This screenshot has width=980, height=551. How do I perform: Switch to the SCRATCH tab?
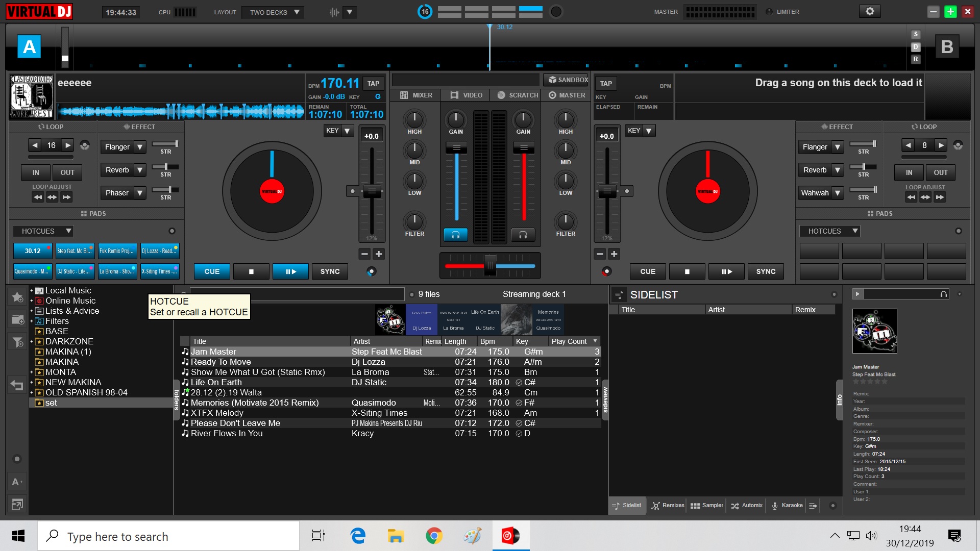(517, 95)
